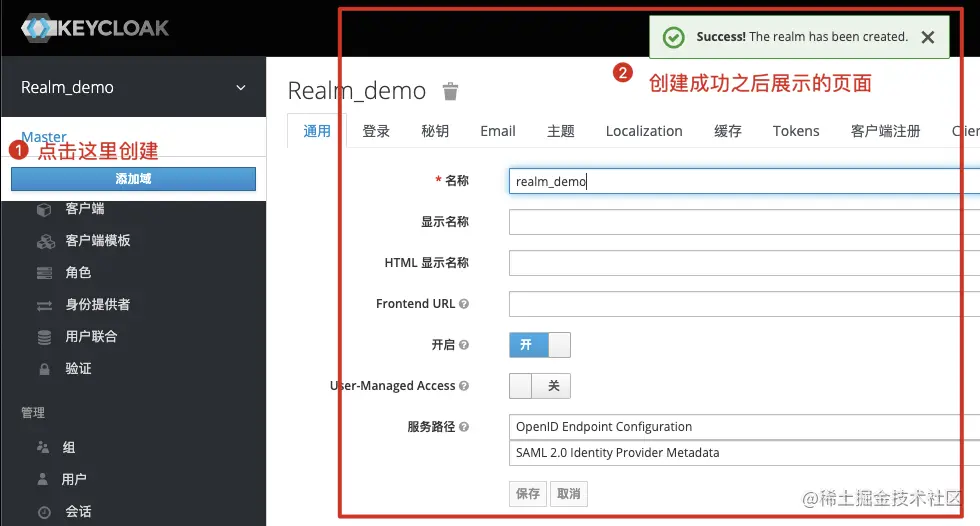Open 角色 in sidebar

click(x=78, y=272)
